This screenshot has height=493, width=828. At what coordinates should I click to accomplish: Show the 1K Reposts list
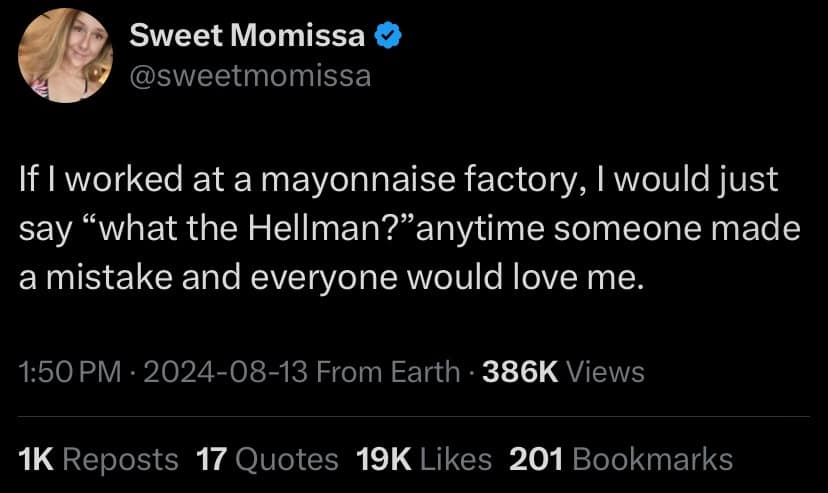click(x=99, y=459)
